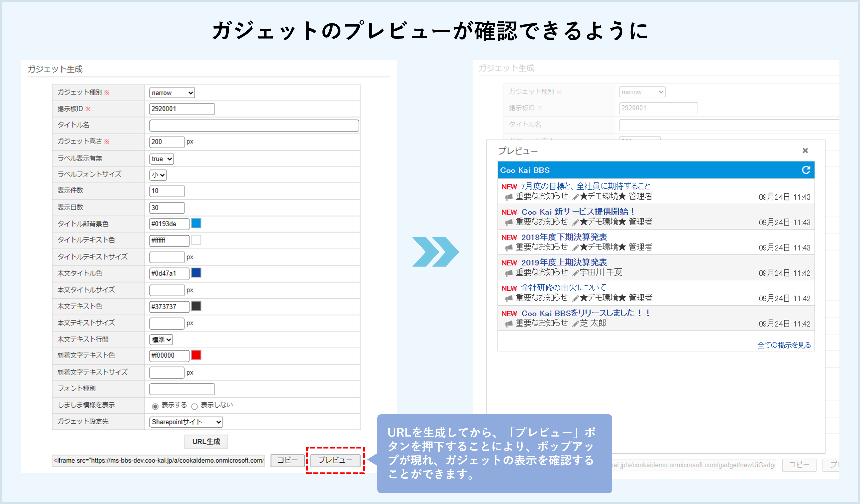Click megaphone icon under 全社研修の出欠について
The height and width of the screenshot is (504, 860).
pyautogui.click(x=509, y=298)
